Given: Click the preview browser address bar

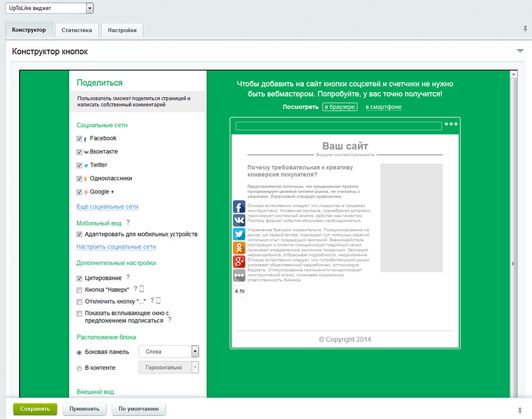Looking at the screenshot, I should tap(338, 126).
